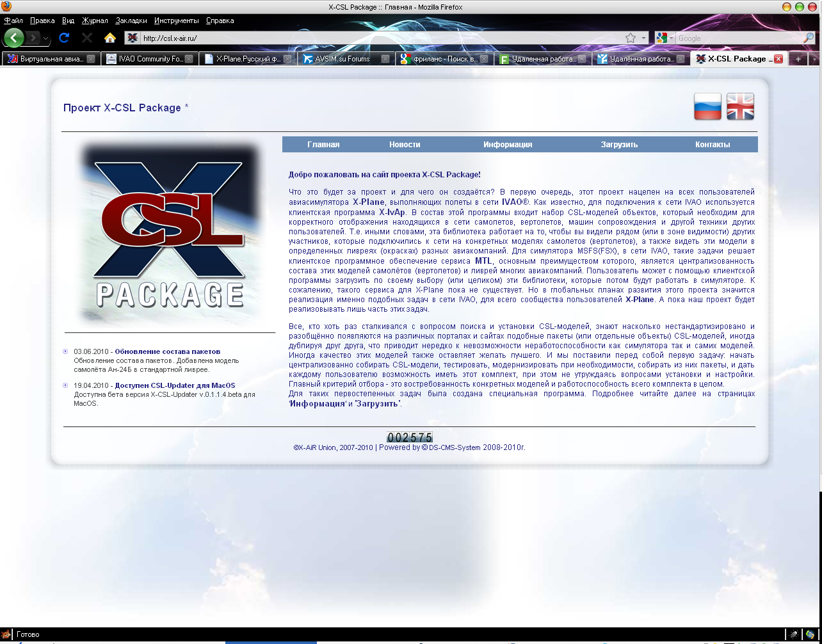This screenshot has width=822, height=644.
Task: Switch site language to English flag
Action: click(x=741, y=106)
